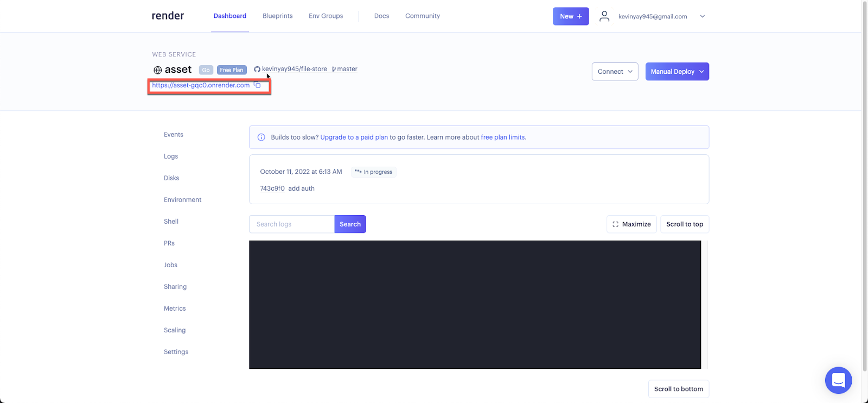Expand the account dropdown chevron

coord(703,16)
